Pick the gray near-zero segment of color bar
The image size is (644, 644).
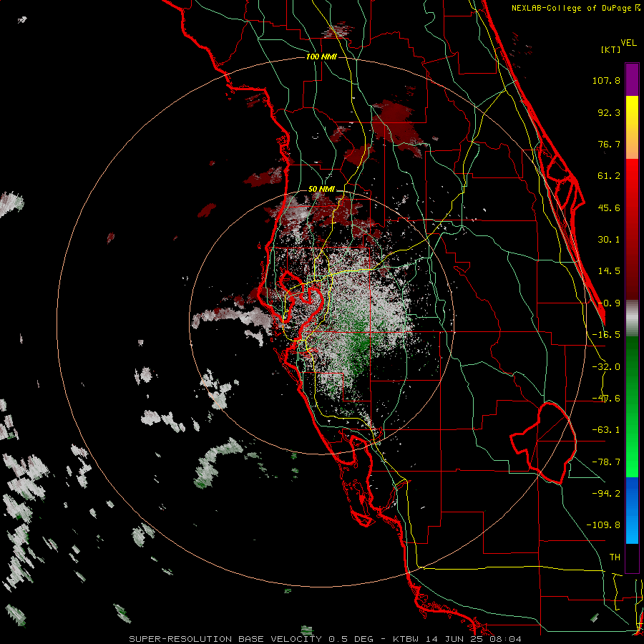tap(632, 318)
